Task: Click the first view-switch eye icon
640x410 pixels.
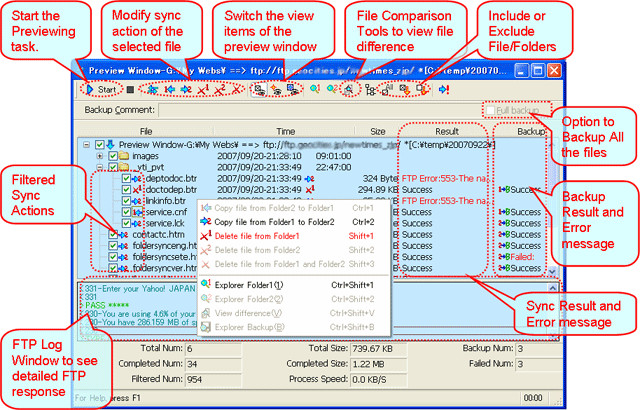Action: click(260, 89)
